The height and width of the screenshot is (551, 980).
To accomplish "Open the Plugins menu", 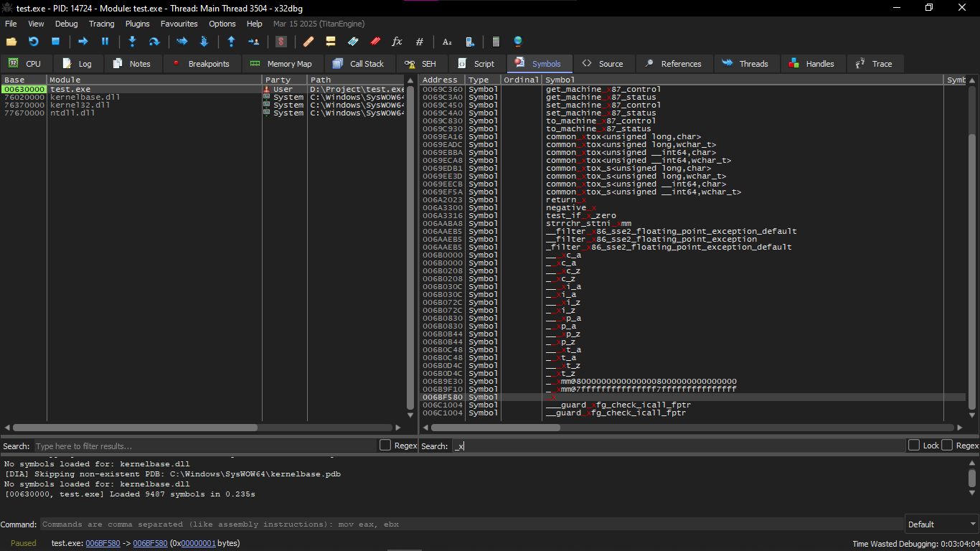I will click(x=138, y=24).
